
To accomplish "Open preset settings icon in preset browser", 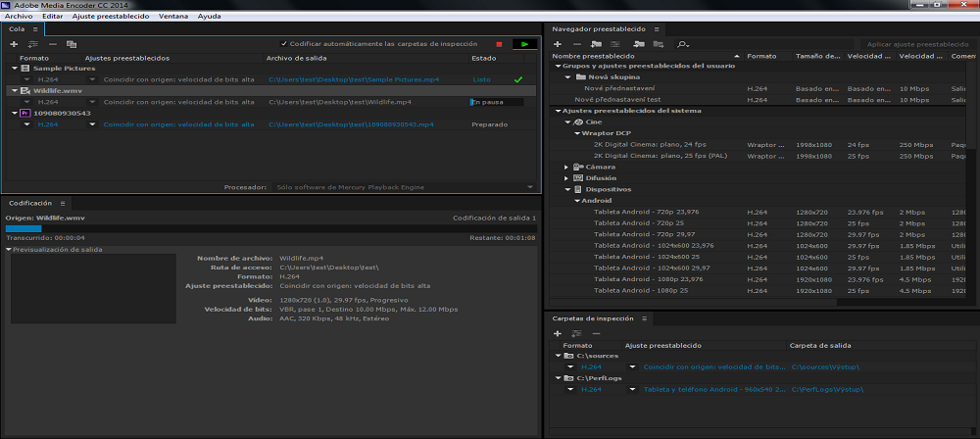I will (x=615, y=44).
